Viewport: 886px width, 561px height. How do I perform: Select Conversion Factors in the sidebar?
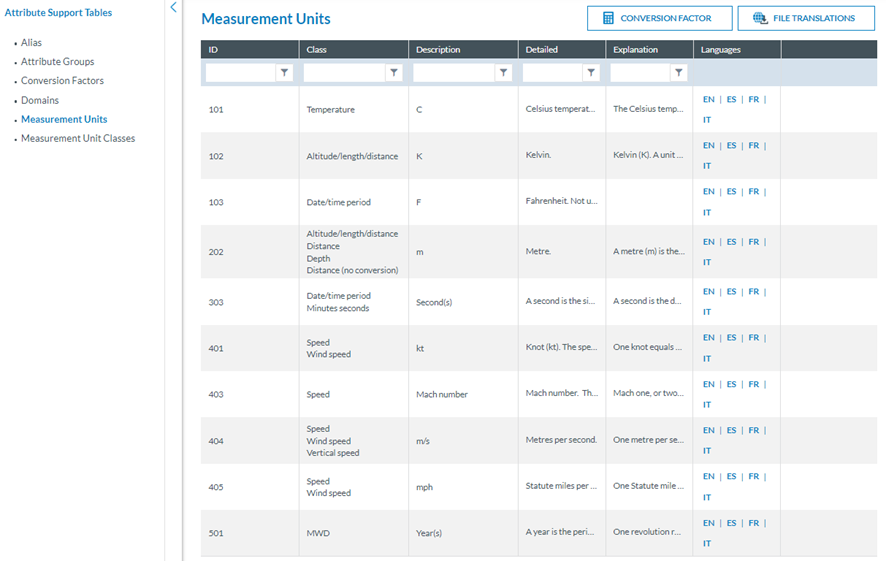[62, 81]
